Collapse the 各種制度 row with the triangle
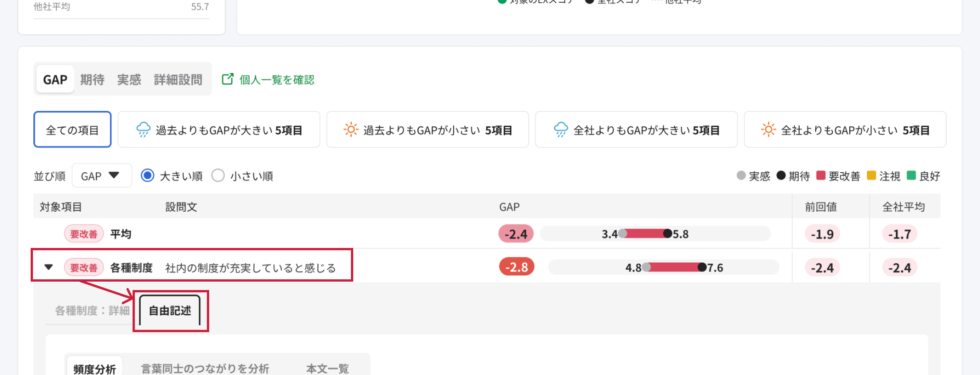The height and width of the screenshot is (375, 980). pyautogui.click(x=49, y=267)
